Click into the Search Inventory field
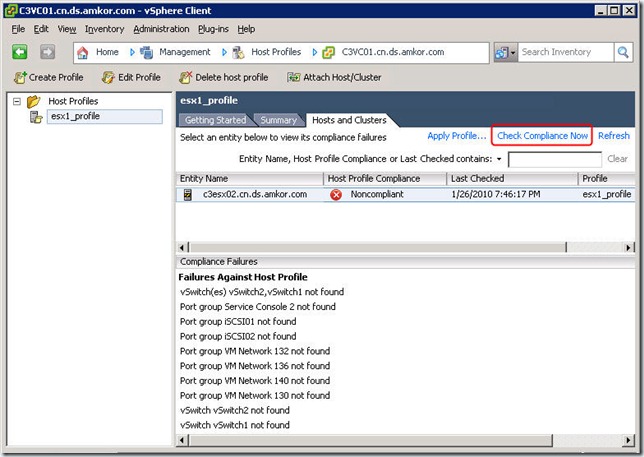644x457 pixels. 566,52
